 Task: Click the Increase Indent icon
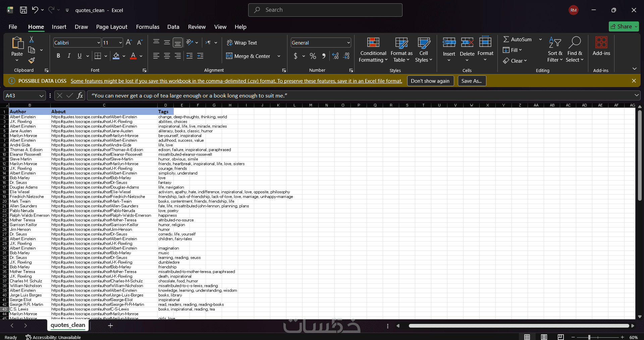coord(200,56)
